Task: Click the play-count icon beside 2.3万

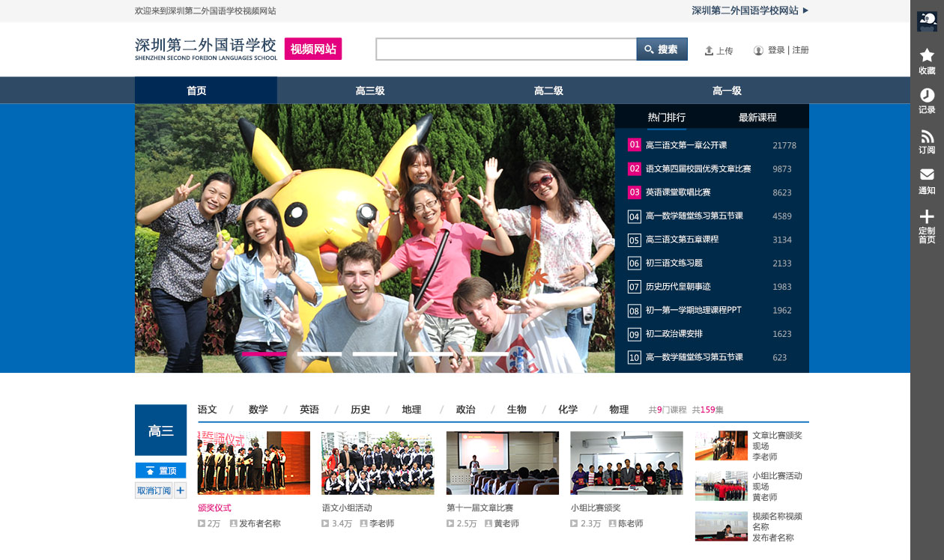Action: pyautogui.click(x=575, y=523)
